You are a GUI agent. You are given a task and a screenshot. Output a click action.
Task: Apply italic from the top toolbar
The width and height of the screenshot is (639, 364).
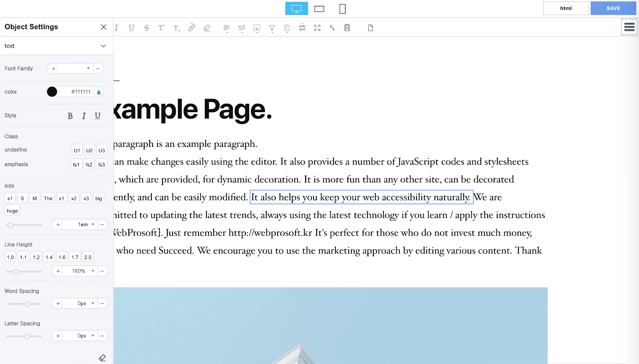(x=116, y=28)
